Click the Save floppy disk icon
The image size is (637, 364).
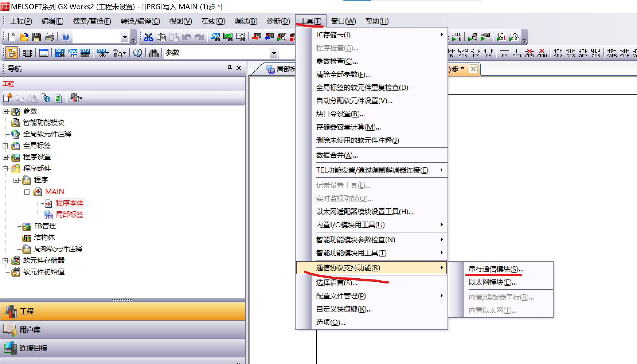tap(36, 37)
